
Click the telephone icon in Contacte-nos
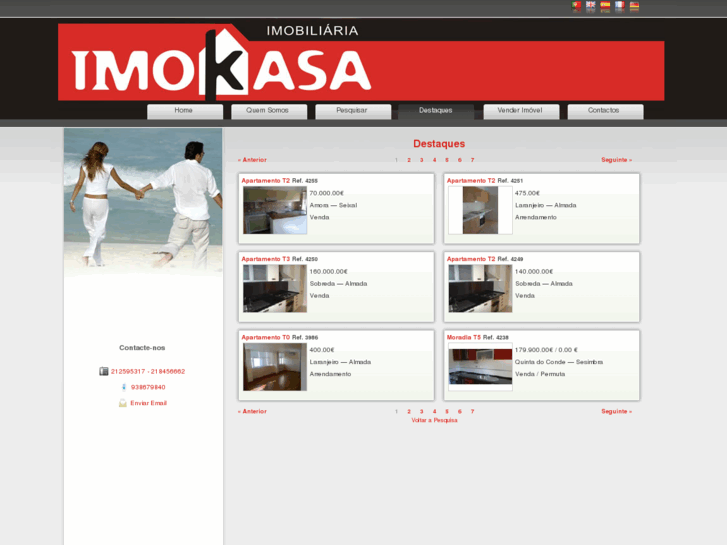tap(103, 371)
